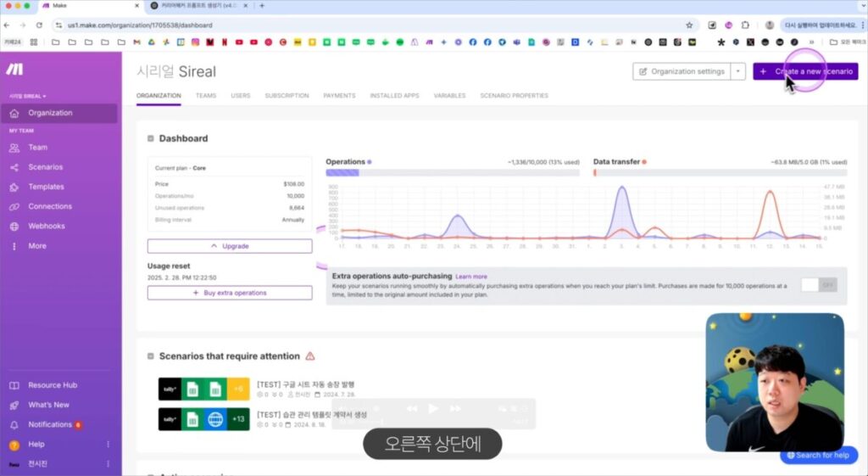Screen dimensions: 868x476
Task: Open the PAYMENTS tab
Action: tap(339, 96)
